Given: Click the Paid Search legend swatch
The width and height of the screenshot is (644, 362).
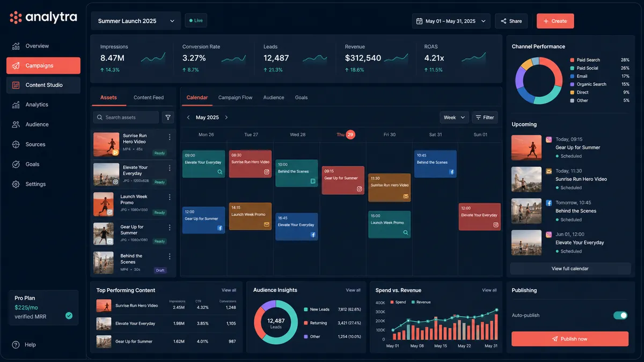Looking at the screenshot, I should pyautogui.click(x=572, y=60).
